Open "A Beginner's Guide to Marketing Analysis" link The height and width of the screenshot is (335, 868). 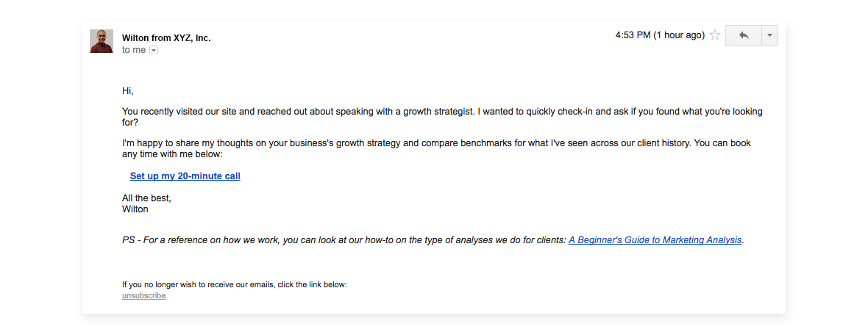(x=655, y=240)
